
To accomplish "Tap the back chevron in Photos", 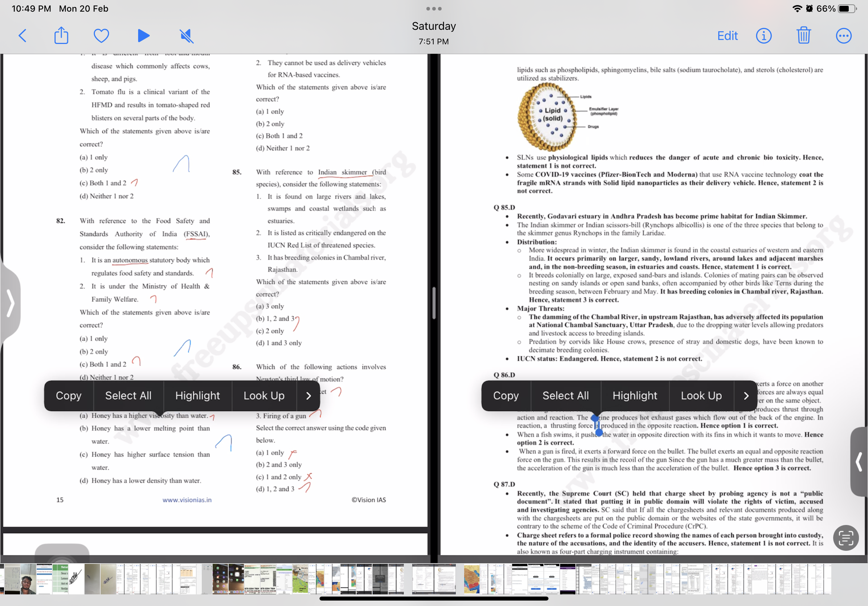I will pos(23,36).
